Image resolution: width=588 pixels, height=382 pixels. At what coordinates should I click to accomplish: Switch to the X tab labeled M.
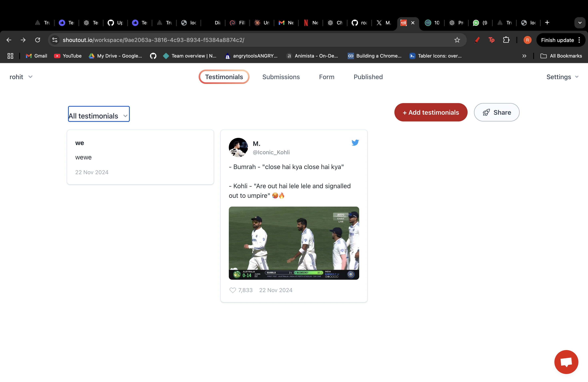(x=384, y=23)
